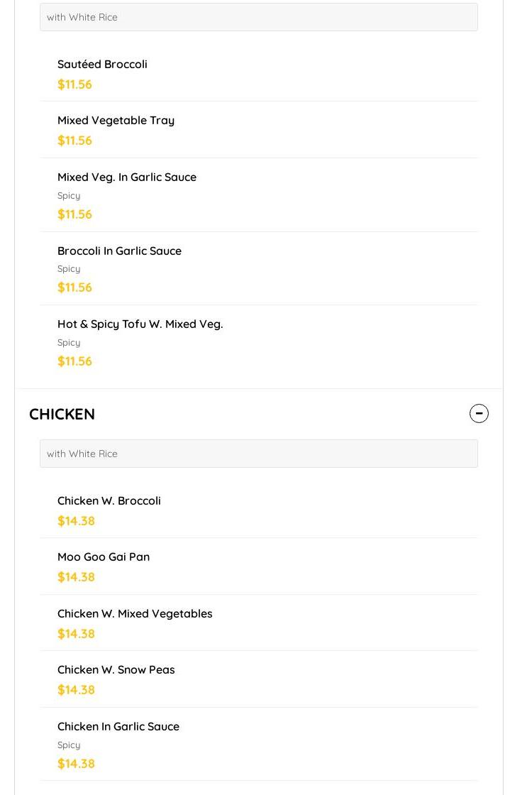The width and height of the screenshot is (532, 795).
Task: Click the 'with White Rice' note above Sautéed Broccoli
Action: point(82,17)
